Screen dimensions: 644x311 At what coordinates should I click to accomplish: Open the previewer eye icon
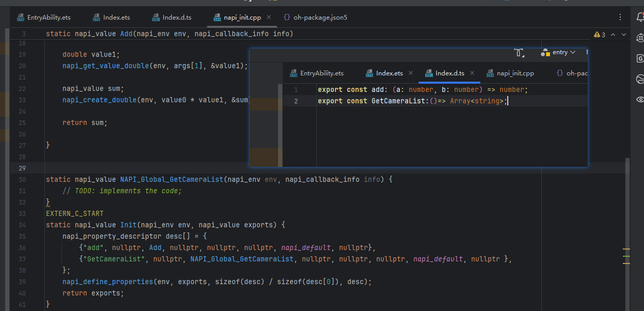[x=640, y=99]
